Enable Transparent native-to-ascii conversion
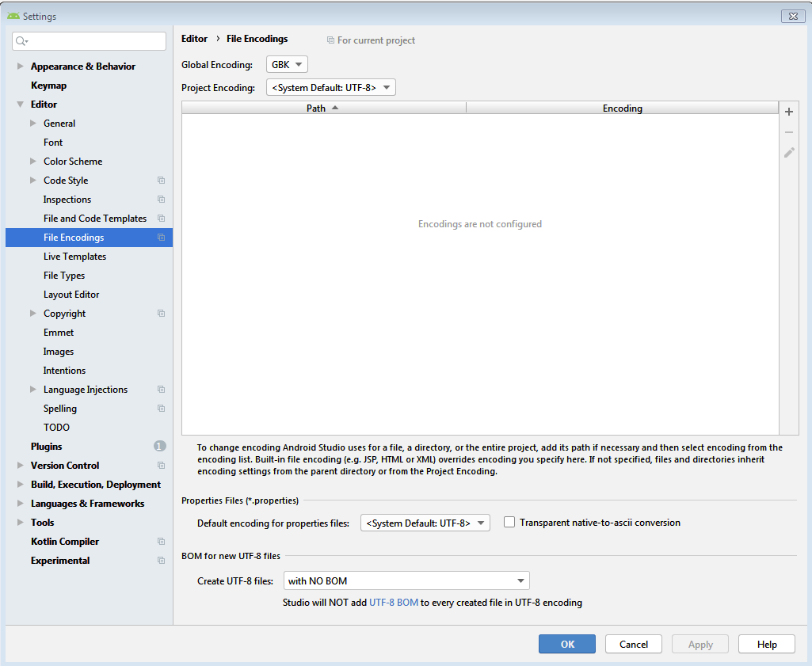Screen dimensions: 812x666 tap(509, 523)
